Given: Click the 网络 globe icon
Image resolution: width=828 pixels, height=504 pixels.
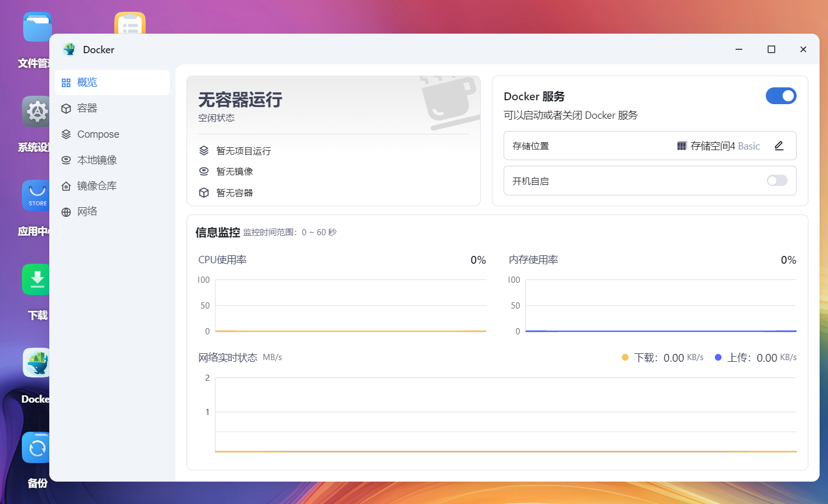Looking at the screenshot, I should click(x=66, y=212).
